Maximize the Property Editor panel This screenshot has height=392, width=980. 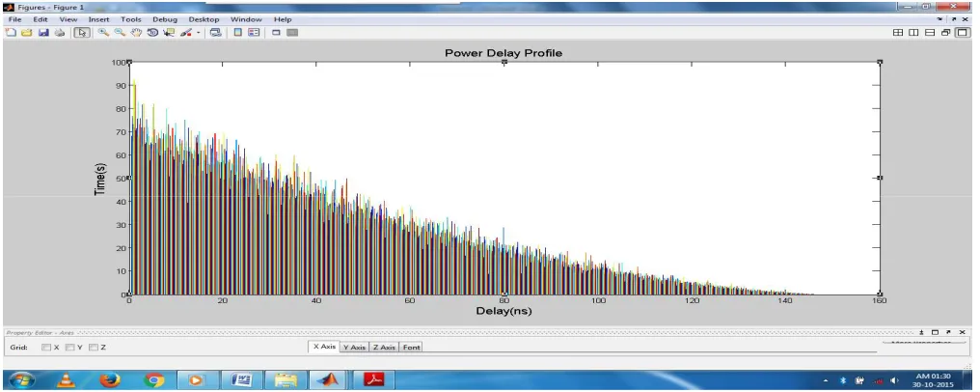pyautogui.click(x=935, y=332)
